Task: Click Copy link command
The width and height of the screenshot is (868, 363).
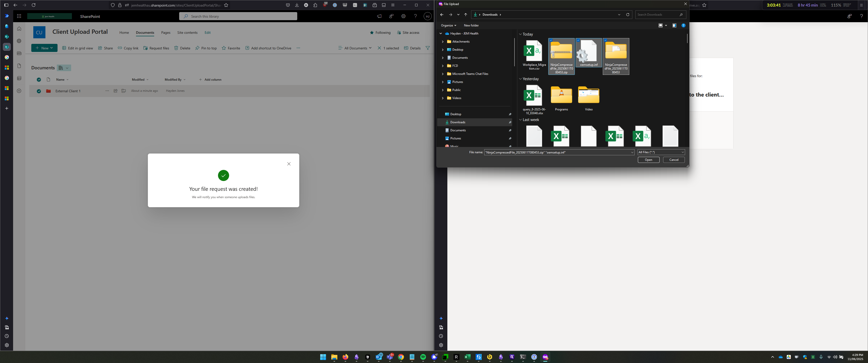Action: 128,48
